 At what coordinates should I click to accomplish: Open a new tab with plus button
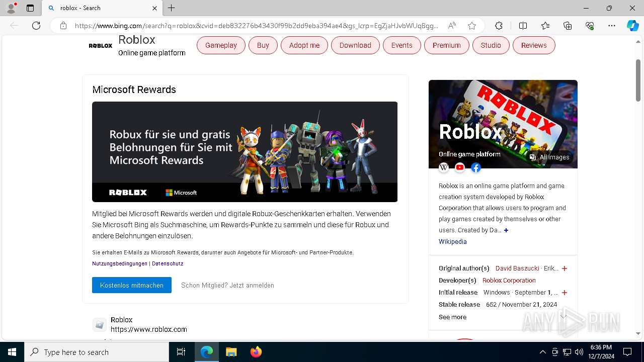pyautogui.click(x=172, y=8)
